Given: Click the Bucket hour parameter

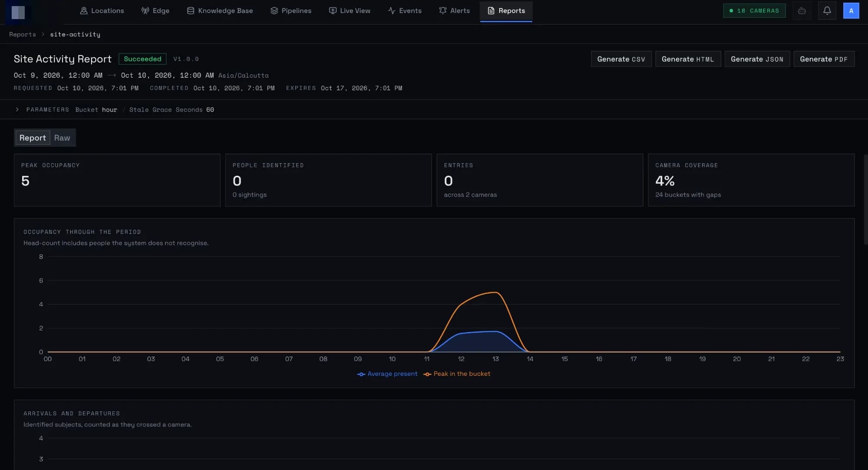Looking at the screenshot, I should point(96,110).
